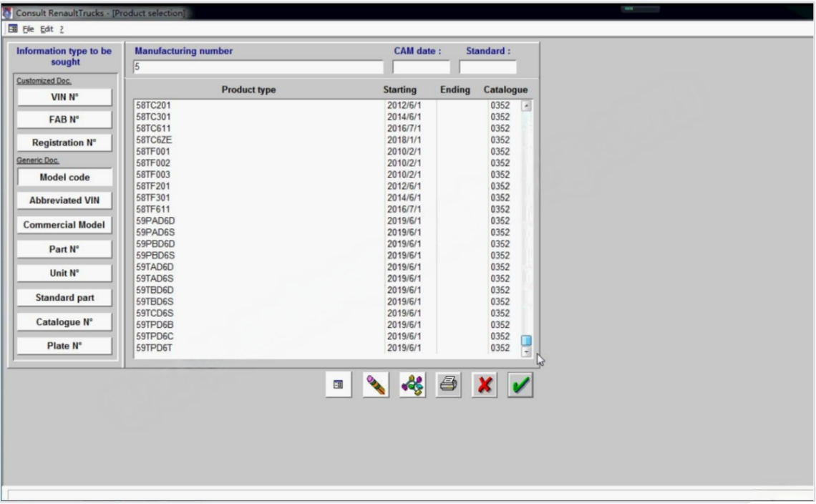Select the Catalogue N° button
The width and height of the screenshot is (816, 504).
click(x=64, y=321)
